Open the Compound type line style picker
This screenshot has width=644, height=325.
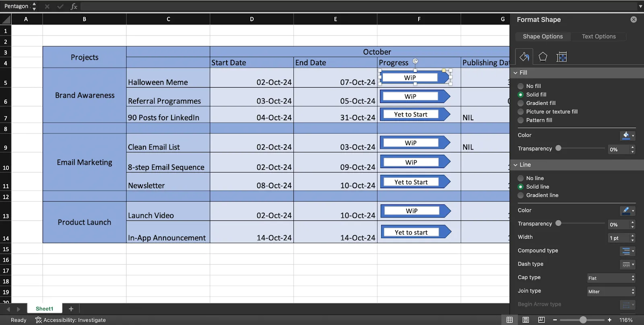tap(627, 251)
